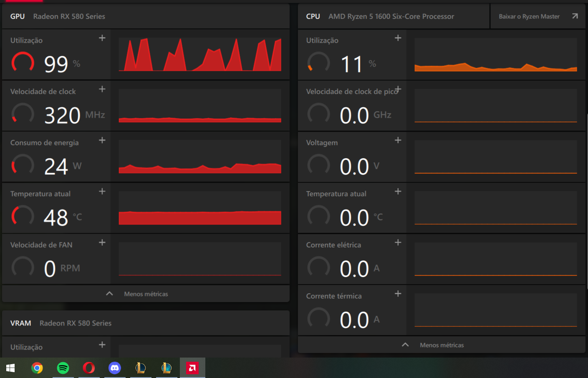Click the plus icon beside GPU Utilização
588x378 pixels.
(x=102, y=38)
